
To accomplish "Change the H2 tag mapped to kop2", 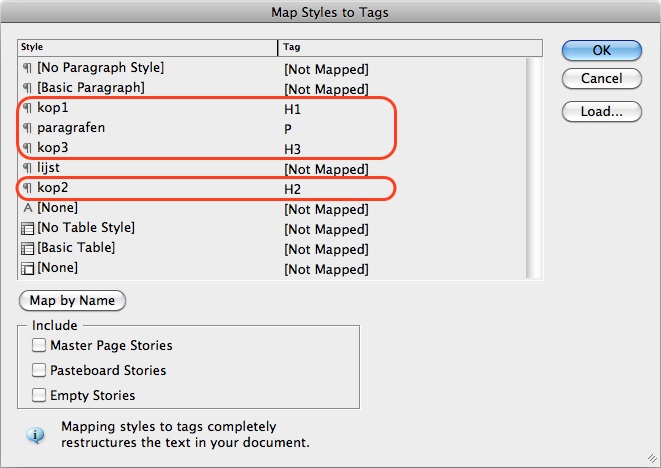I will pos(292,189).
